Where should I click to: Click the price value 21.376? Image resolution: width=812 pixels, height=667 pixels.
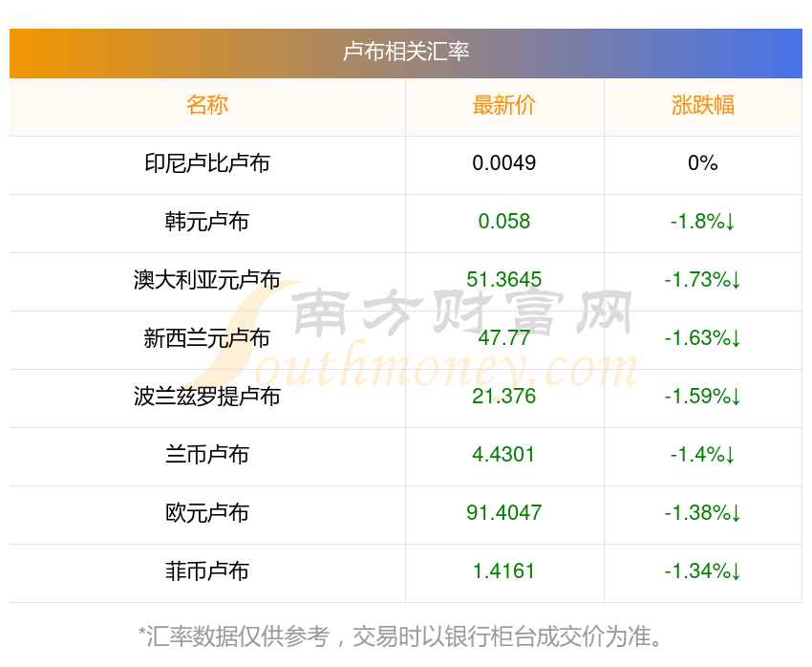click(503, 397)
